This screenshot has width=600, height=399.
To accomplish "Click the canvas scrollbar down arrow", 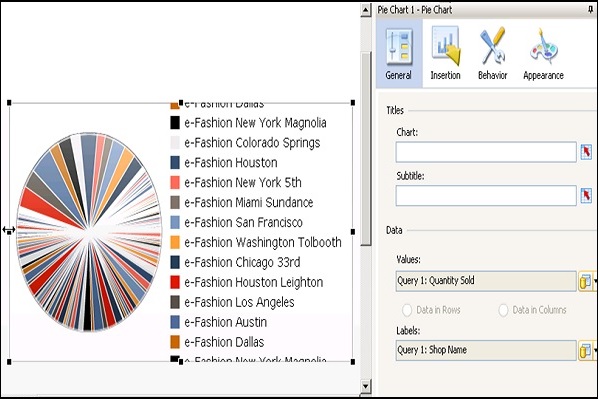I will pyautogui.click(x=365, y=386).
